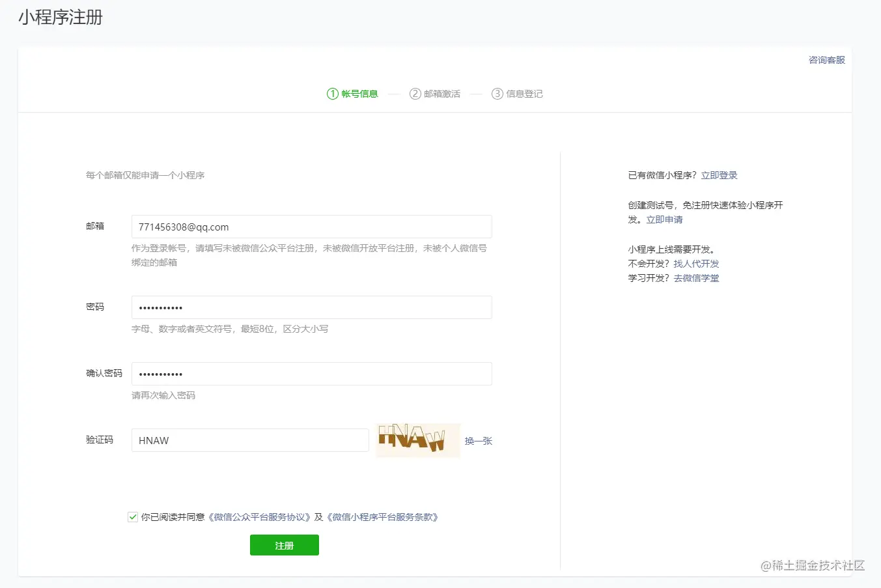The image size is (881, 588).
Task: Open 去微信学堂 link
Action: tap(696, 278)
